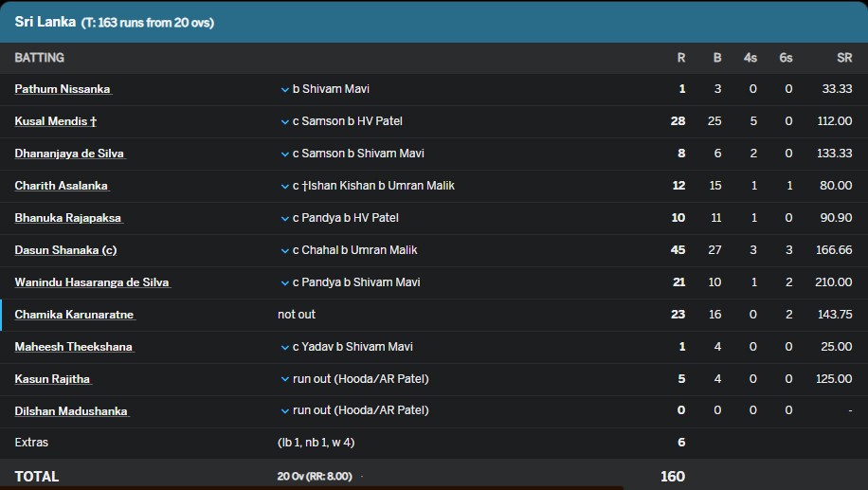Select Kasun Rajitha player link

coord(52,379)
